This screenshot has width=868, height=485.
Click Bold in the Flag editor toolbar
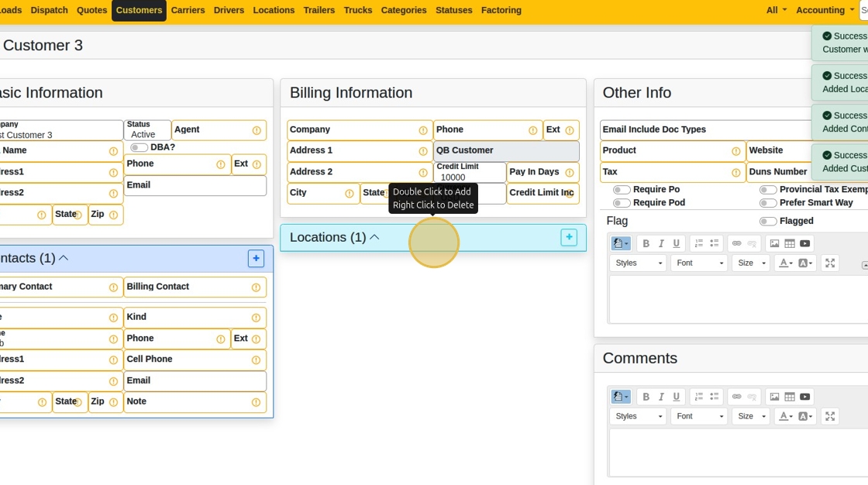coord(646,243)
